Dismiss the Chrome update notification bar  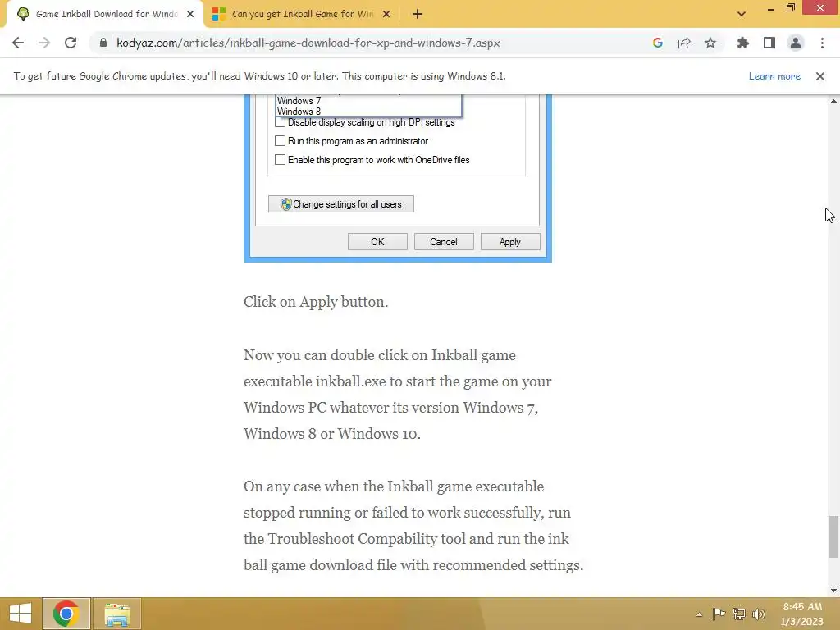(820, 76)
